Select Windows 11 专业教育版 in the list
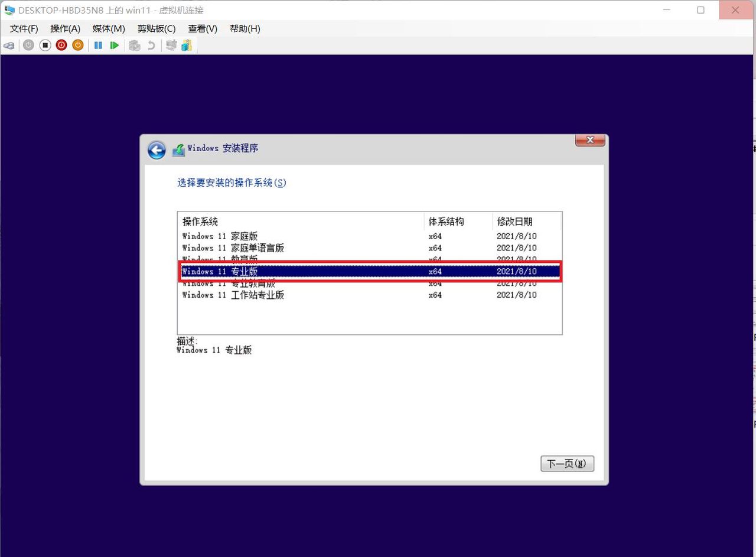 [x=370, y=284]
